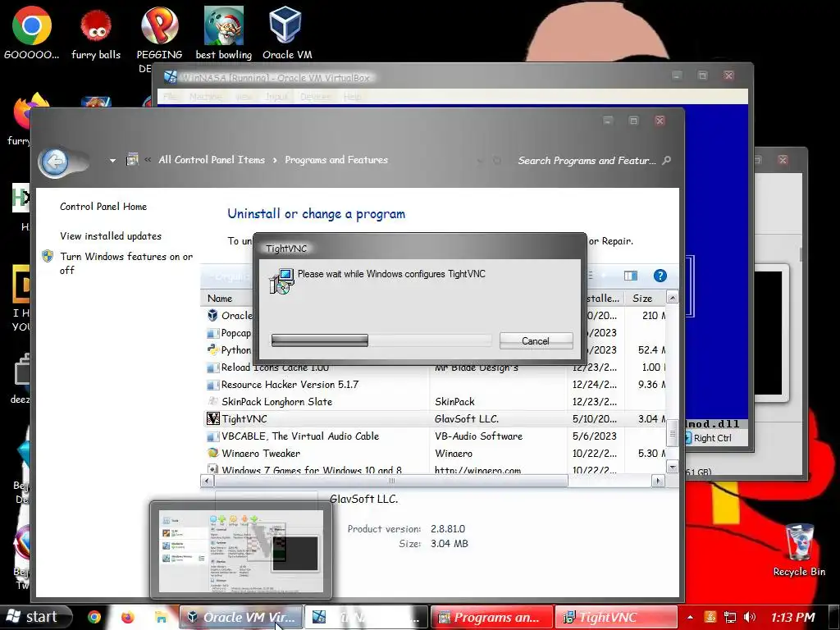840x630 pixels.
Task: Cancel the TightVNC configuration dialog
Action: pyautogui.click(x=536, y=340)
